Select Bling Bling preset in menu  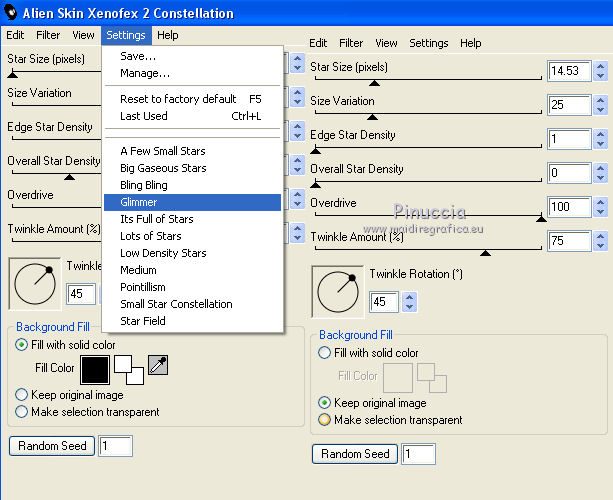(x=143, y=185)
